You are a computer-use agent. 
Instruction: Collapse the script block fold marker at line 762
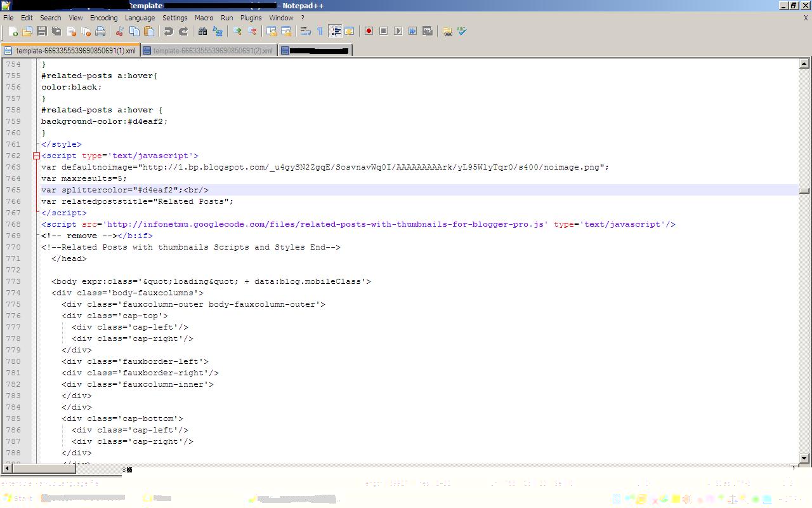click(x=37, y=156)
